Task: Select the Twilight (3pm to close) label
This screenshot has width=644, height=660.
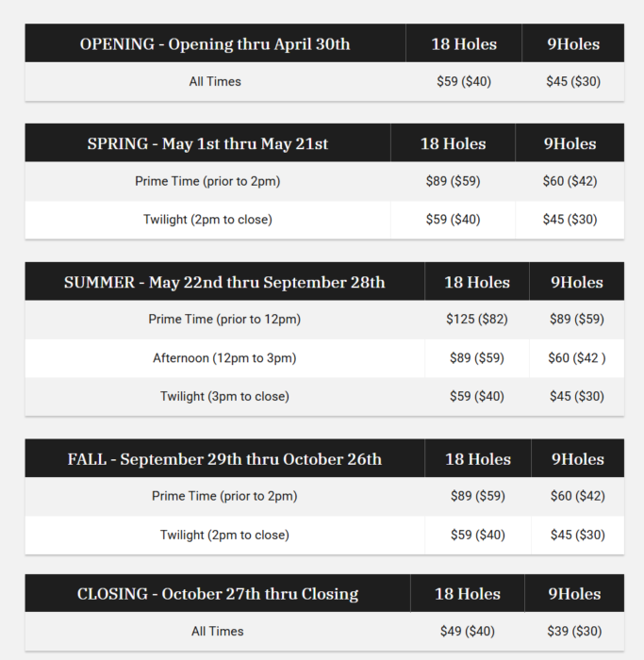Action: click(224, 397)
